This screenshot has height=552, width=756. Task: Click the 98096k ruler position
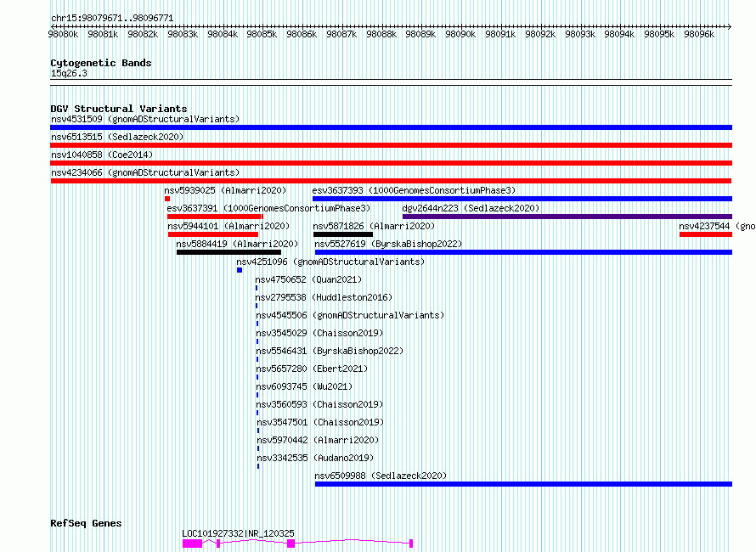(699, 34)
